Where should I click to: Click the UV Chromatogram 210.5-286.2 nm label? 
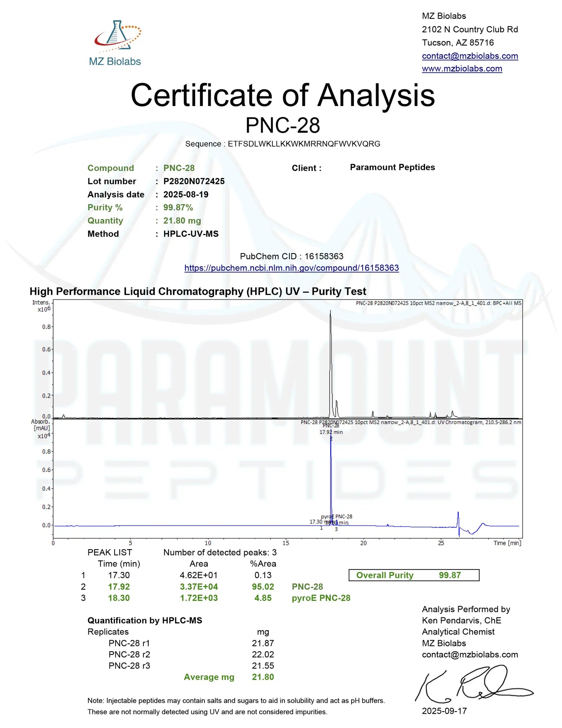pos(411,422)
